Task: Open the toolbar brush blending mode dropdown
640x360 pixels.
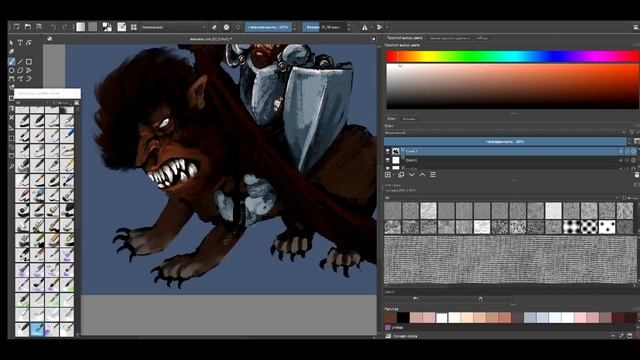Action: pyautogui.click(x=173, y=27)
